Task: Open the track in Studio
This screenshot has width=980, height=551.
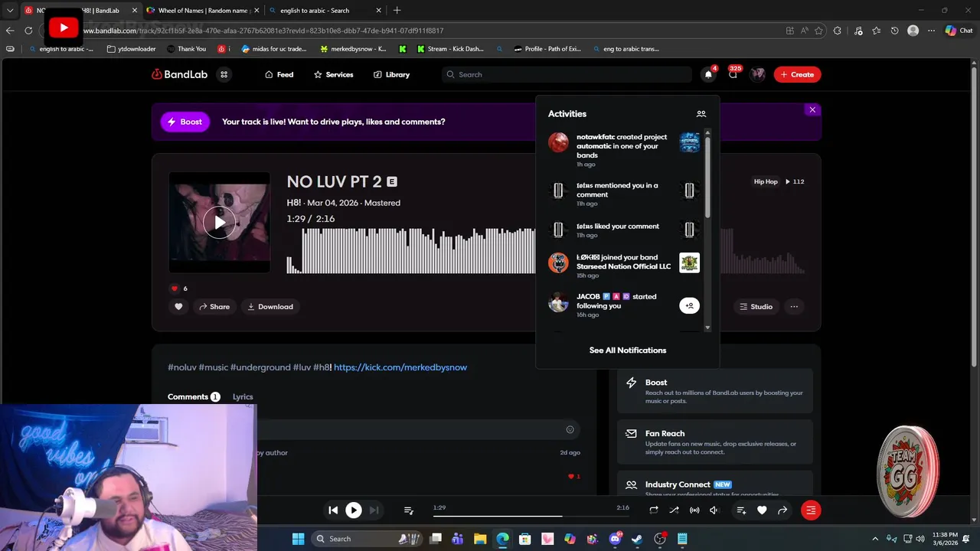Action: tap(756, 306)
